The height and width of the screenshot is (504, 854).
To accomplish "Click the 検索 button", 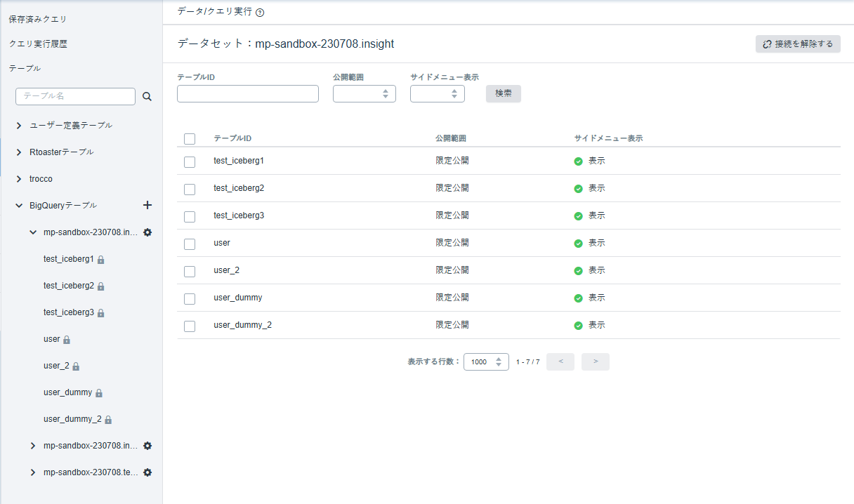I will tap(504, 93).
